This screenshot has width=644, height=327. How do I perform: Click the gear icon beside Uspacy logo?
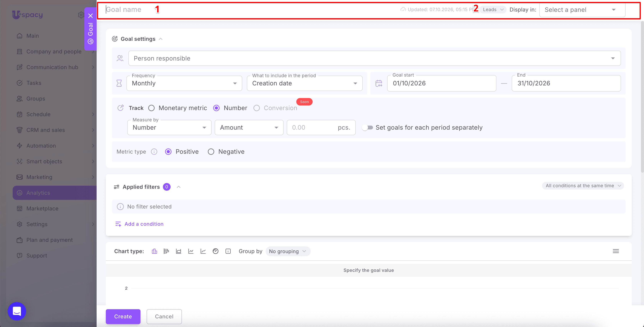[81, 15]
